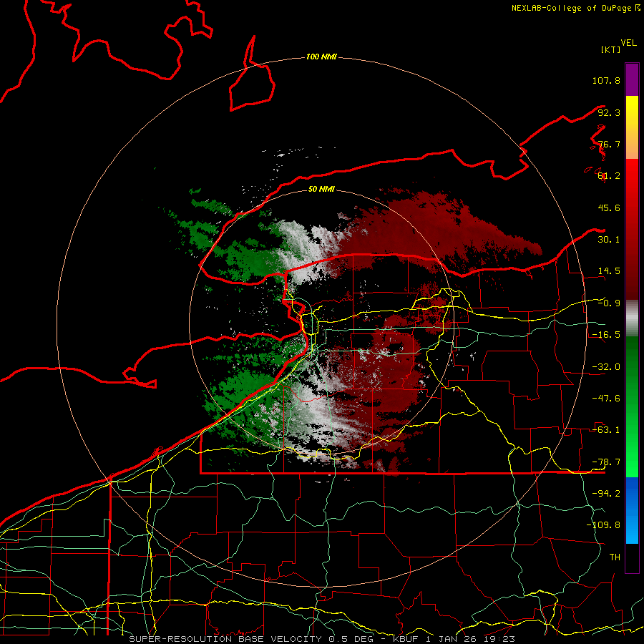
Task: Click the 30.1 velocity scale value
Action: coord(609,240)
